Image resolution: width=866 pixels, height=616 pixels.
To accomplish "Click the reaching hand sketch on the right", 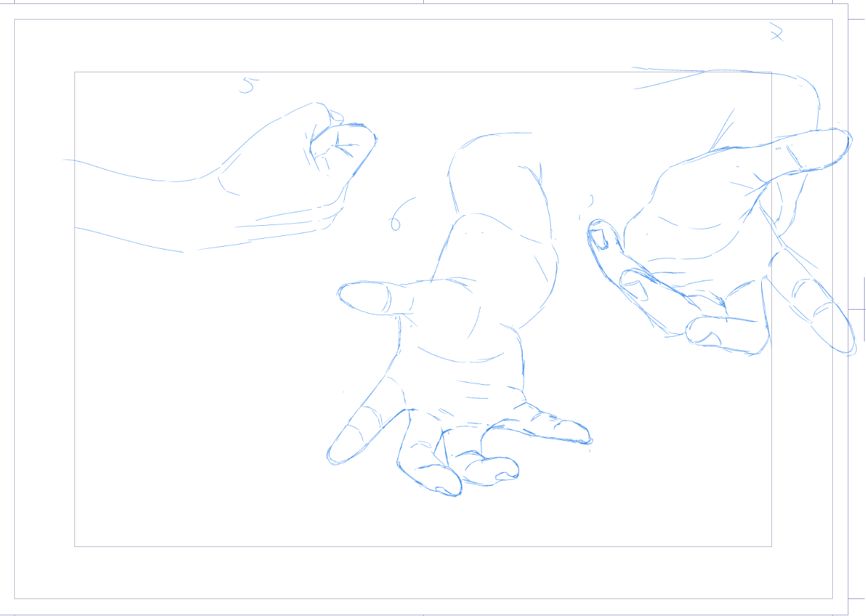I will [x=721, y=211].
